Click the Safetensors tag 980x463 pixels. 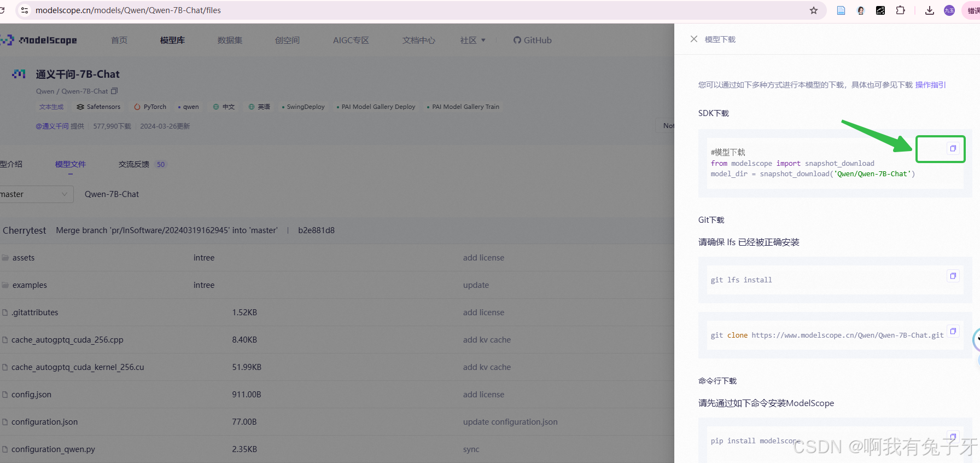[98, 107]
